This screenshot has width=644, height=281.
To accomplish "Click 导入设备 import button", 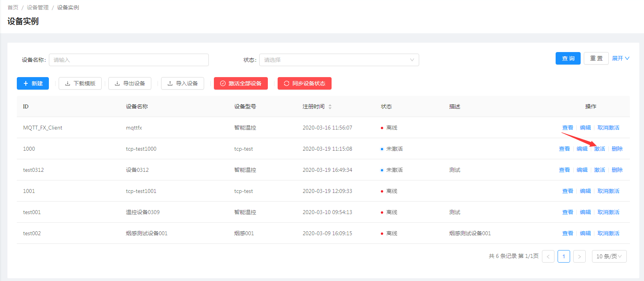I will pos(183,83).
